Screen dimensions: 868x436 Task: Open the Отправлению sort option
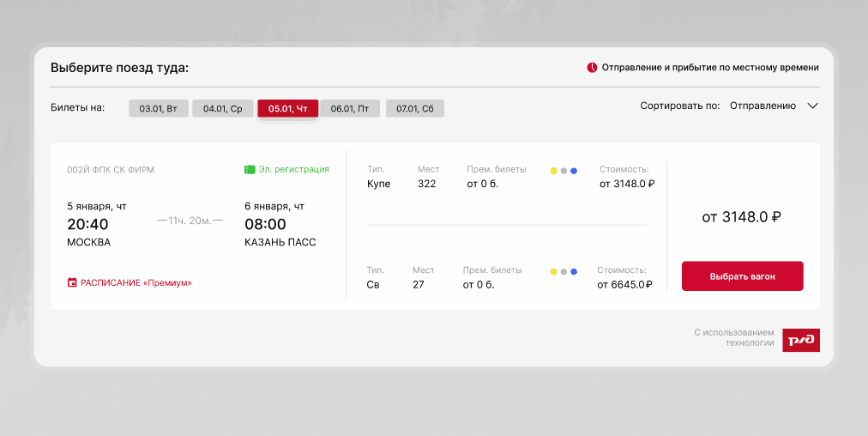(763, 106)
